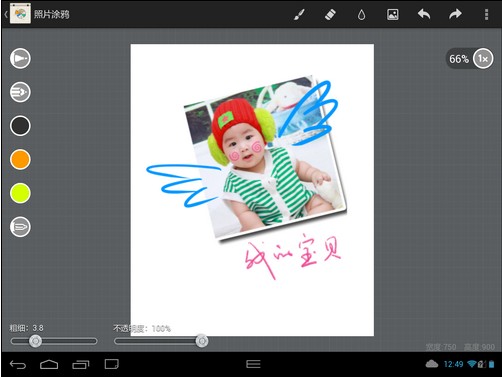Pick the yellow-green color swatch
502x377 pixels.
20,193
